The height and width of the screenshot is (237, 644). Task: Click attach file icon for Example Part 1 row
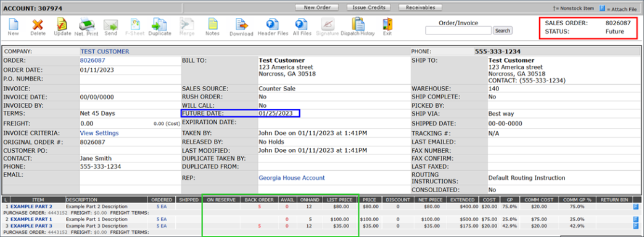coord(636,219)
